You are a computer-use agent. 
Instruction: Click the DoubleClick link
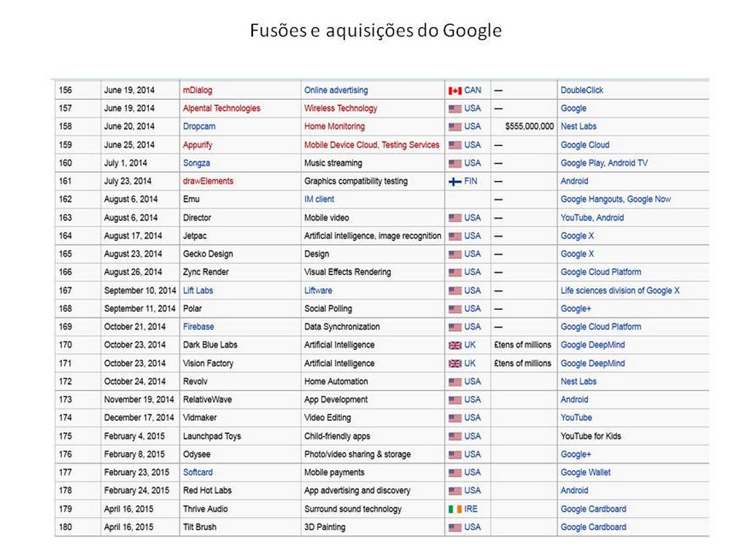pyautogui.click(x=581, y=90)
